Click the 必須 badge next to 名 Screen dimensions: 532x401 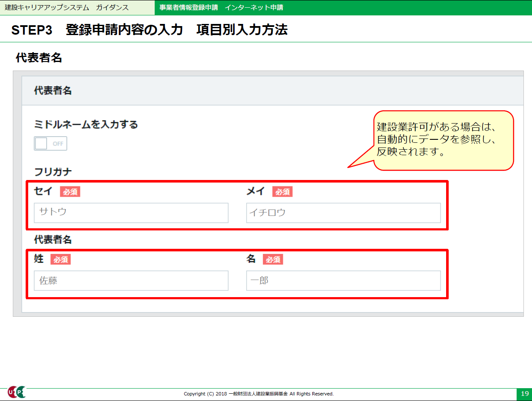[273, 259]
